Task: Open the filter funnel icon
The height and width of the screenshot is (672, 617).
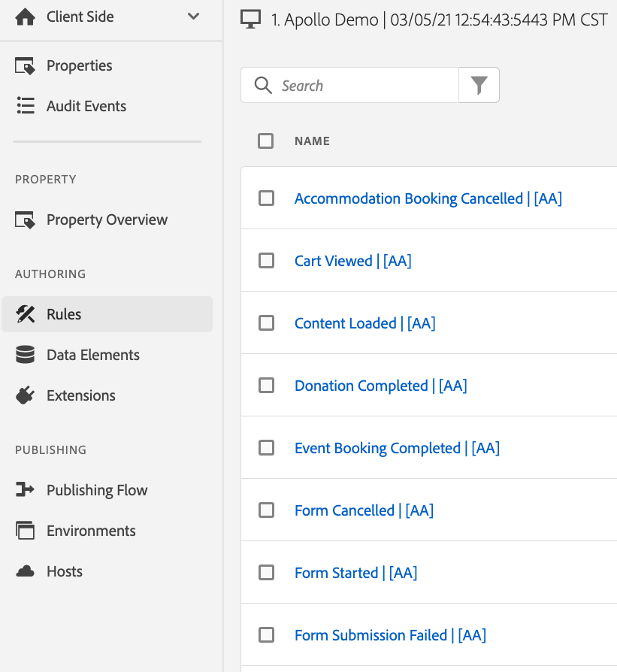Action: click(x=479, y=85)
